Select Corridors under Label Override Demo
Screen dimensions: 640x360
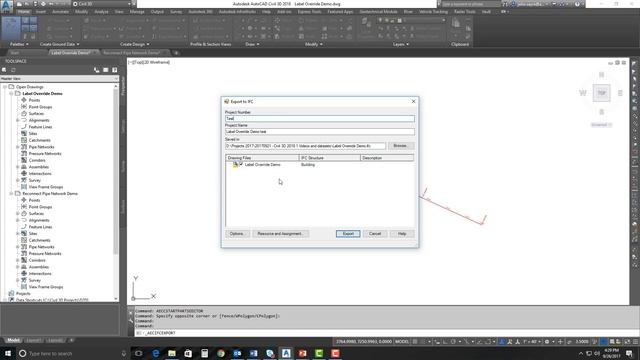point(37,160)
